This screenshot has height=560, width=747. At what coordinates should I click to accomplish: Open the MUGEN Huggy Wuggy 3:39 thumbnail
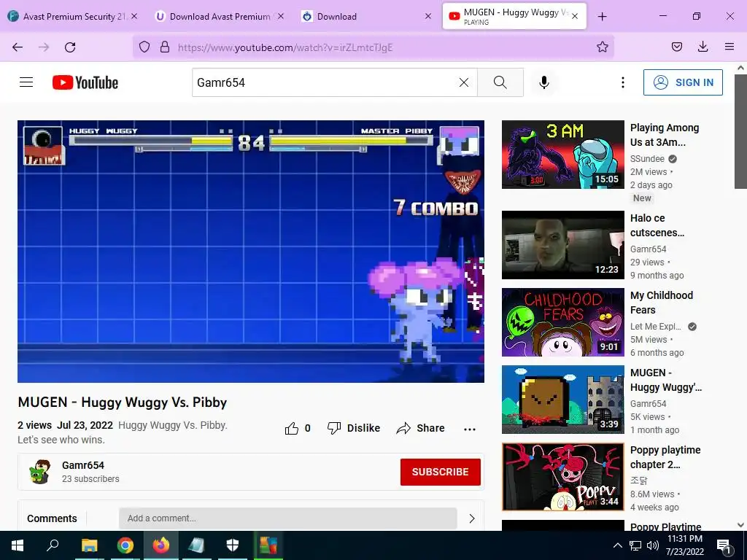[563, 400]
